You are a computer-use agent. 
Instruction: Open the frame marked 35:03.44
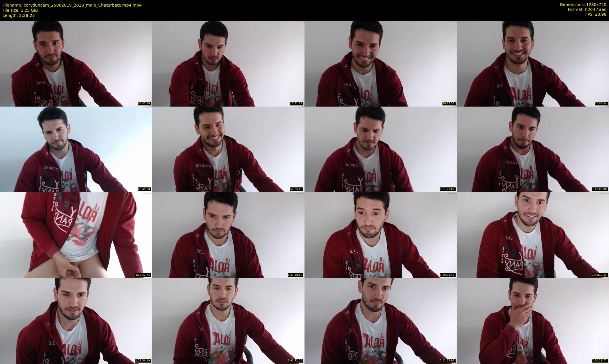(533, 63)
